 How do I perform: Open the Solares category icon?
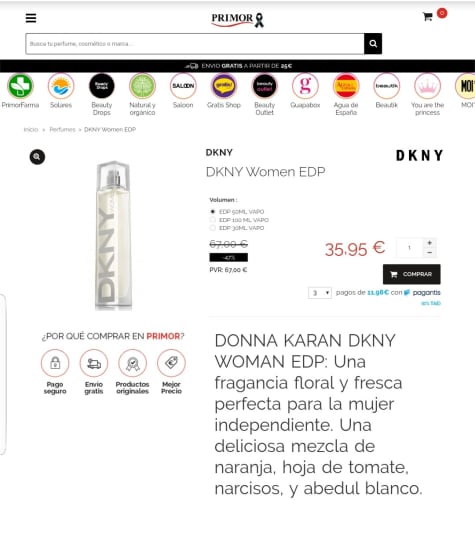click(61, 86)
